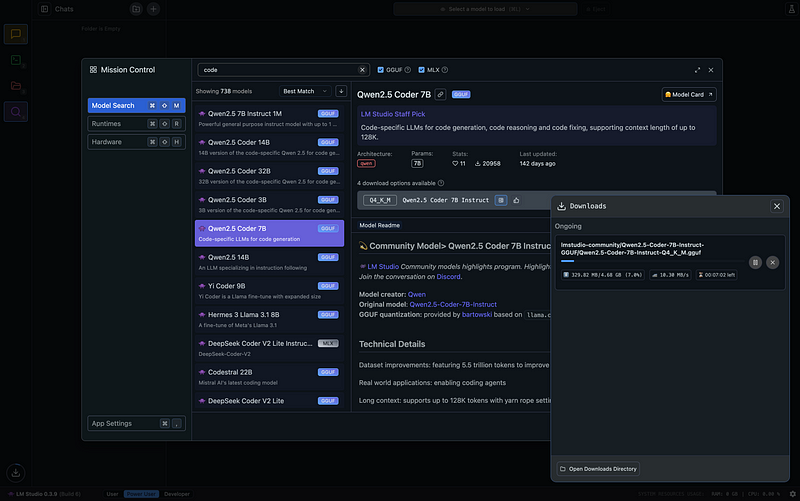Select the Model Readme tab
This screenshot has width=800, height=501.
pos(380,225)
